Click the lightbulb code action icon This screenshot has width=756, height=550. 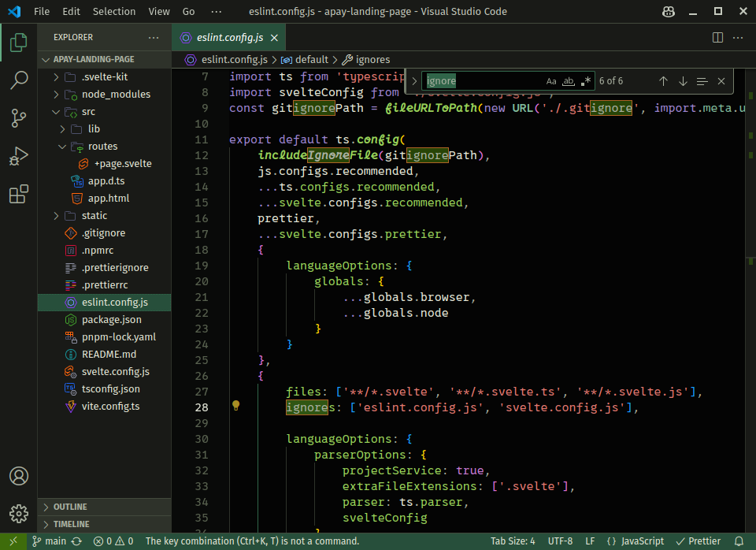click(x=235, y=406)
